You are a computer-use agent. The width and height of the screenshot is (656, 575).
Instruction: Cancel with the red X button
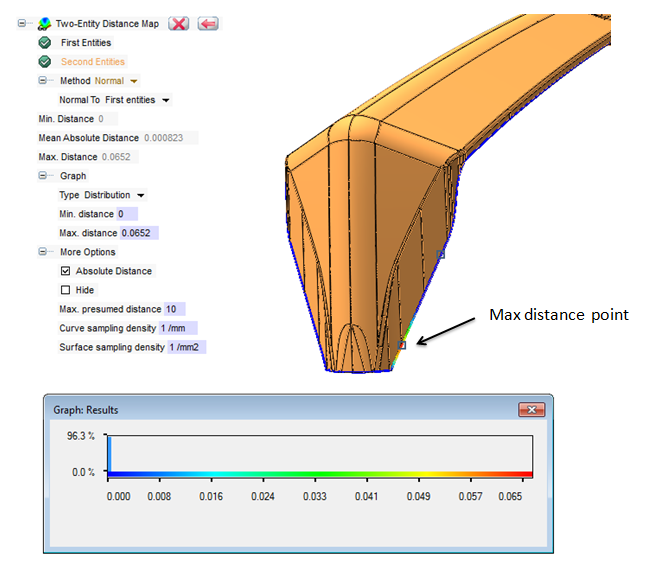[x=178, y=23]
